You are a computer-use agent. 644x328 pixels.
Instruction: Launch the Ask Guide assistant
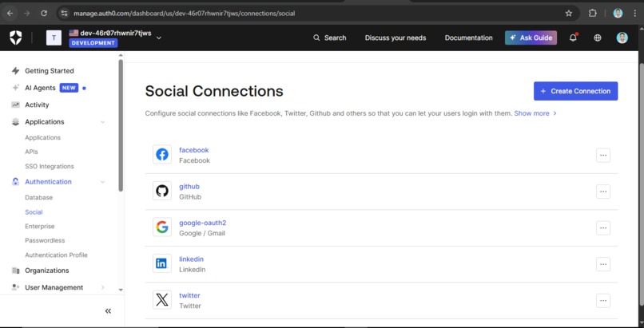pos(531,38)
